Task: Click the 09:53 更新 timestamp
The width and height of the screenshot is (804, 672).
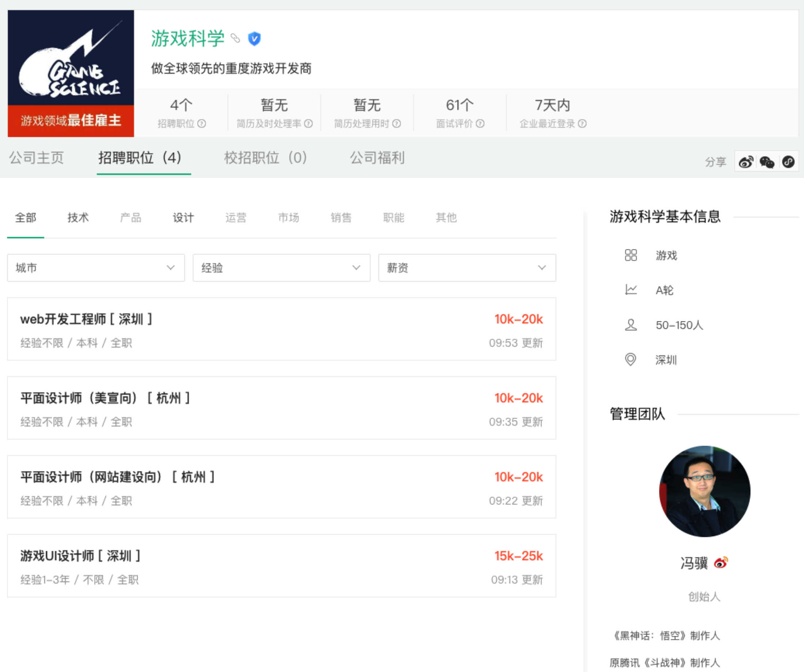Action: (x=516, y=343)
